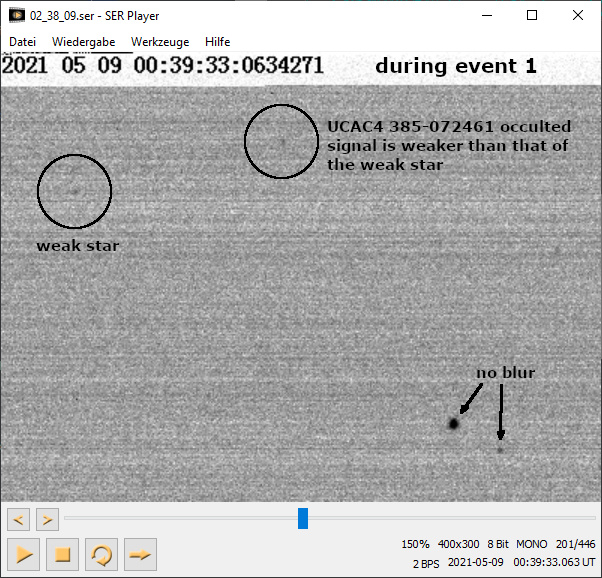Click the 150% zoom indicator

[x=415, y=544]
